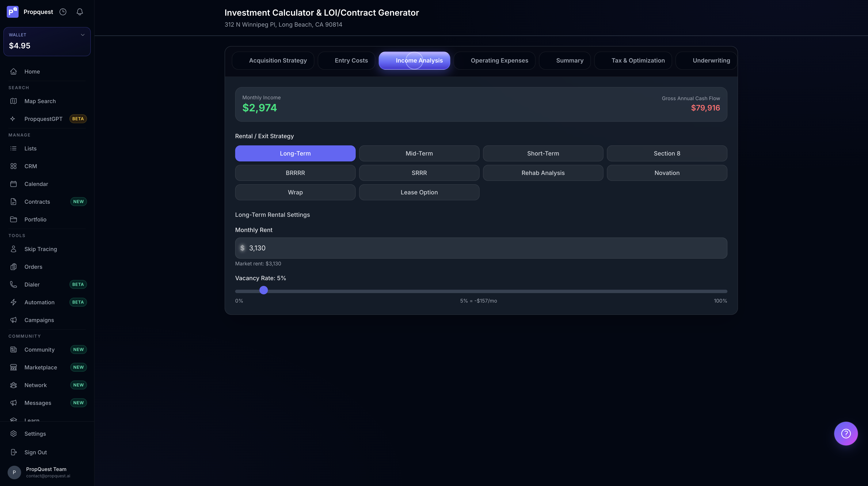The image size is (868, 486).
Task: Click the Wallet balance $4.95
Action: 20,45
